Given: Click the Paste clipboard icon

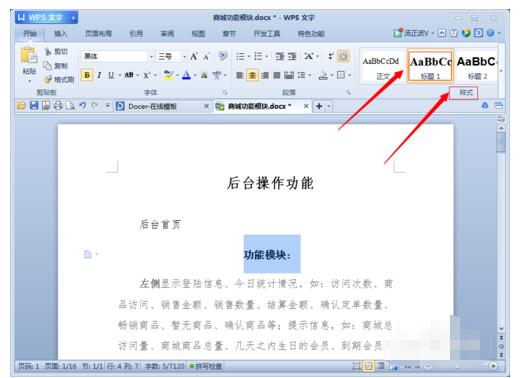Looking at the screenshot, I should [29, 56].
